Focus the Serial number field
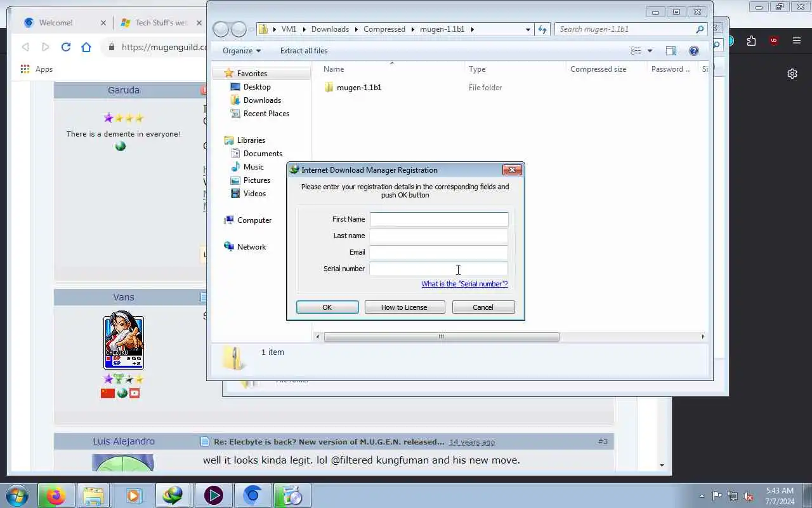This screenshot has width=812, height=508. tap(439, 269)
